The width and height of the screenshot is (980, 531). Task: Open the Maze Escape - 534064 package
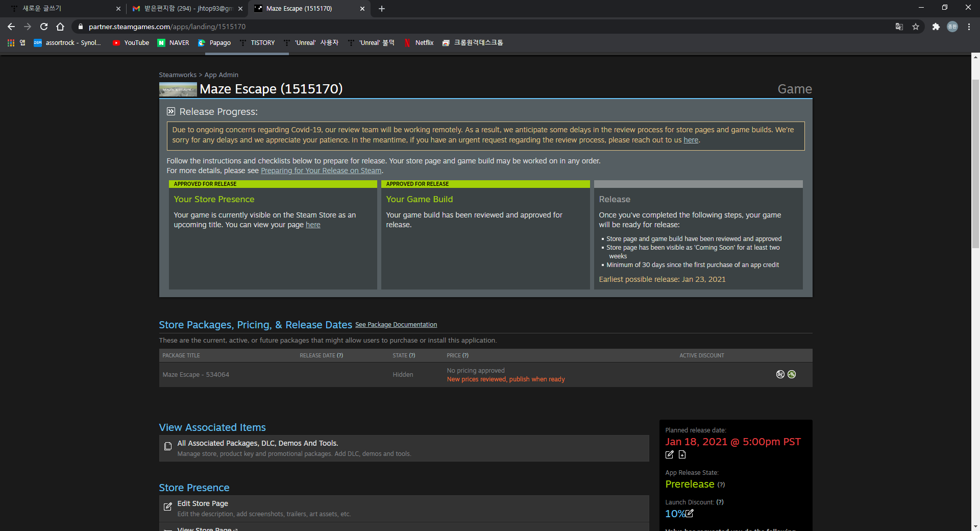click(x=196, y=375)
